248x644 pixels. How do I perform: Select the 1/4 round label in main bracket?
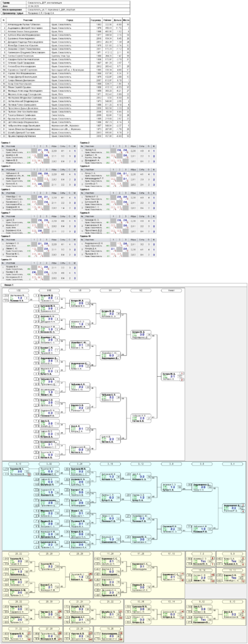point(111,290)
